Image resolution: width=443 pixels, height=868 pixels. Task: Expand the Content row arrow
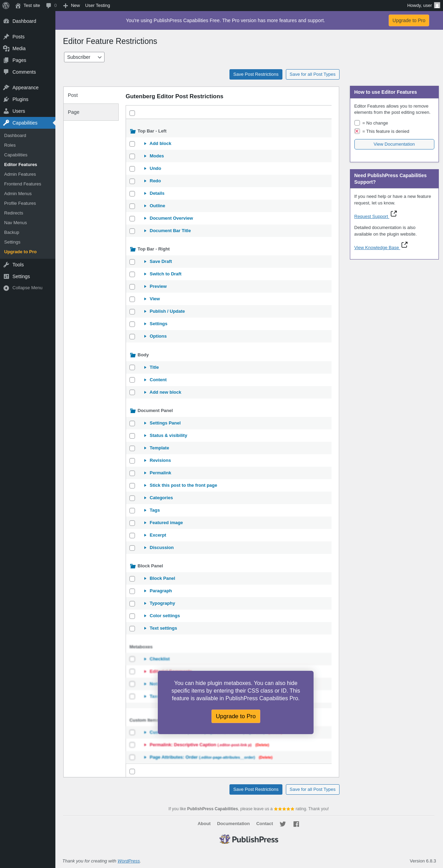point(145,380)
